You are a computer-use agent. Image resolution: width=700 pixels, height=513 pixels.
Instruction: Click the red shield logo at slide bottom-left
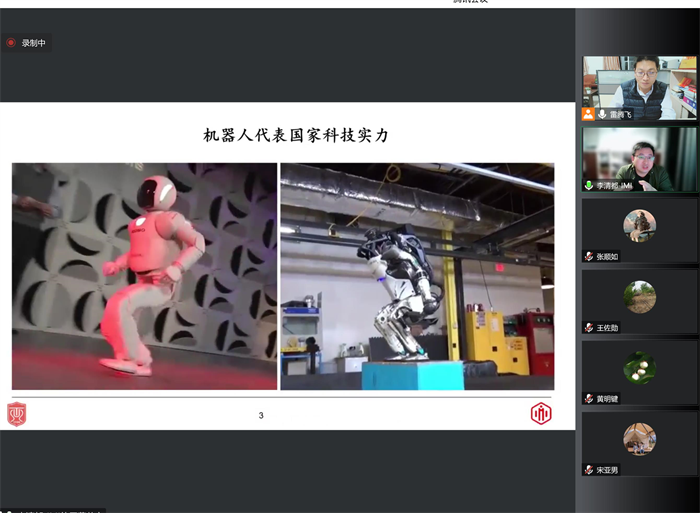click(x=17, y=413)
